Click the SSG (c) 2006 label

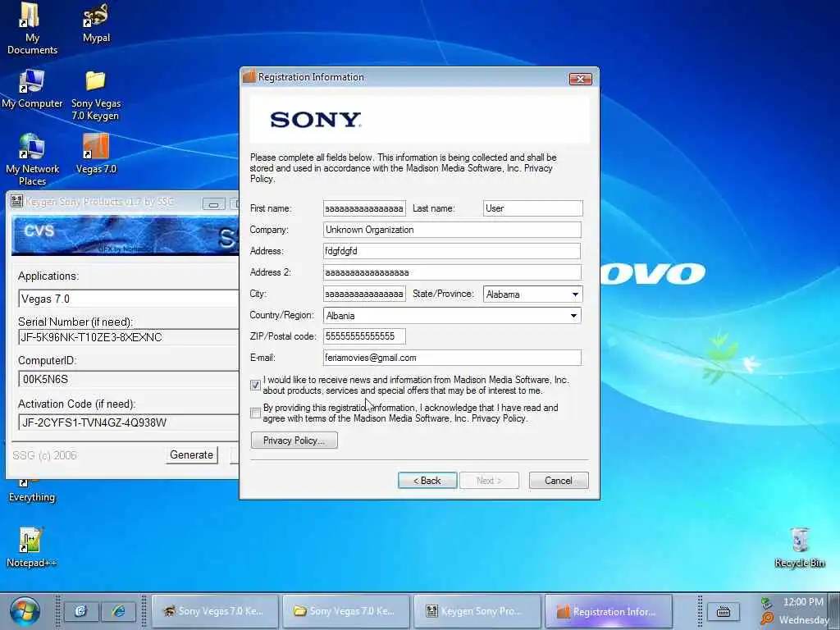[44, 455]
